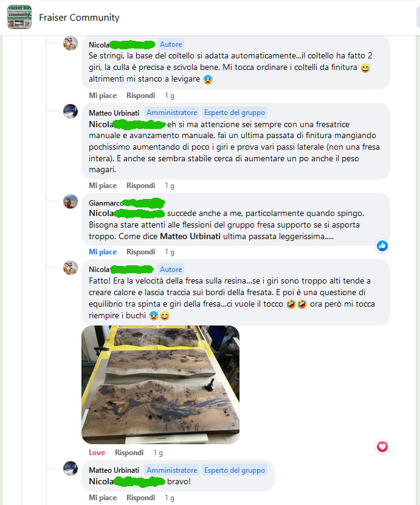Open Gianmarco's profile avatar
The height and width of the screenshot is (505, 420).
click(70, 201)
